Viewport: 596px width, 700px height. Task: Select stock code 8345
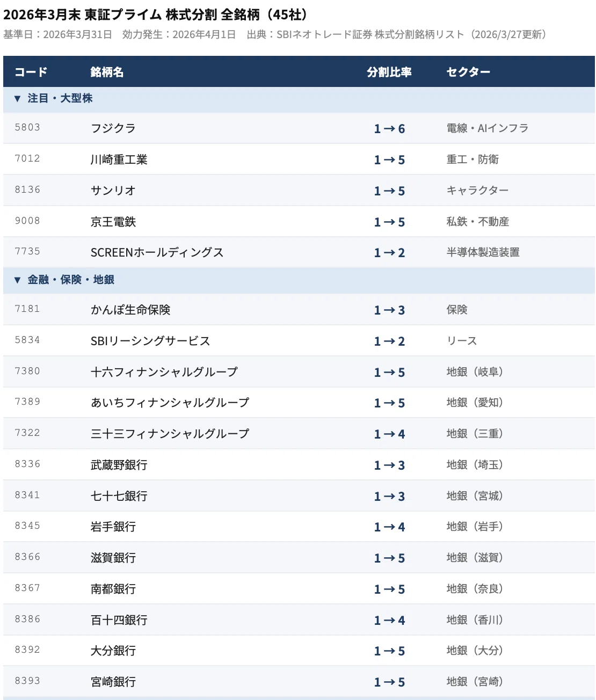27,526
